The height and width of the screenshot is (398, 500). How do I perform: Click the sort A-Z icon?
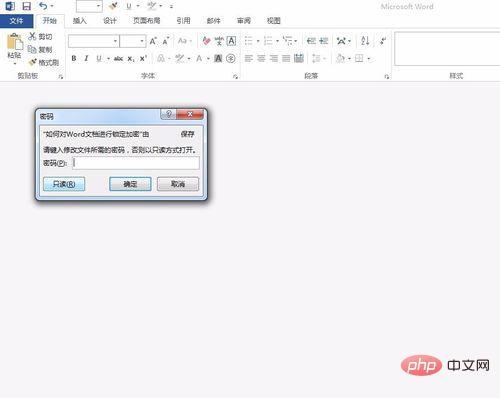[365, 41]
